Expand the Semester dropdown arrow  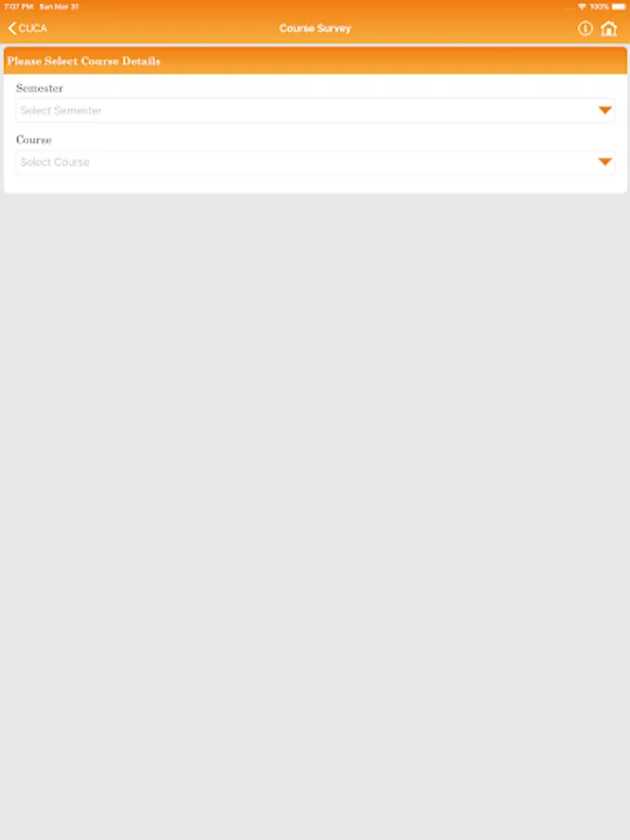605,110
